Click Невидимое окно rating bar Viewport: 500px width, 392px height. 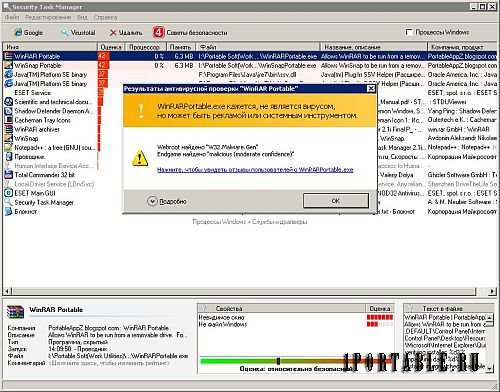point(380,317)
